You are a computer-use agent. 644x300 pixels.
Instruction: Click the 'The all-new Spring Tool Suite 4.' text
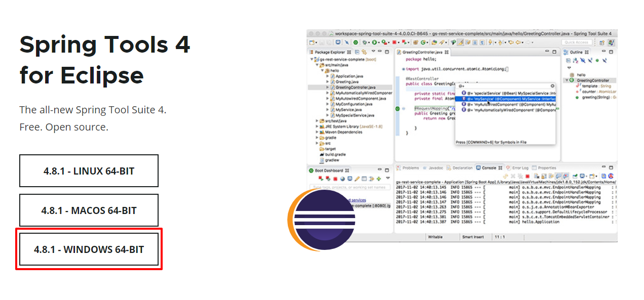click(x=93, y=110)
